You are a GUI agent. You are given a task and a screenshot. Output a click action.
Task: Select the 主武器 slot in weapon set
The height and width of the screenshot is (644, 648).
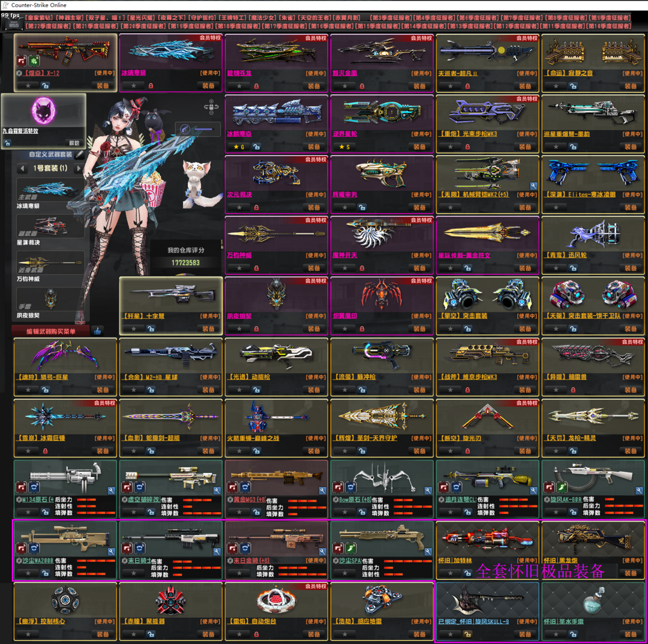[50, 189]
